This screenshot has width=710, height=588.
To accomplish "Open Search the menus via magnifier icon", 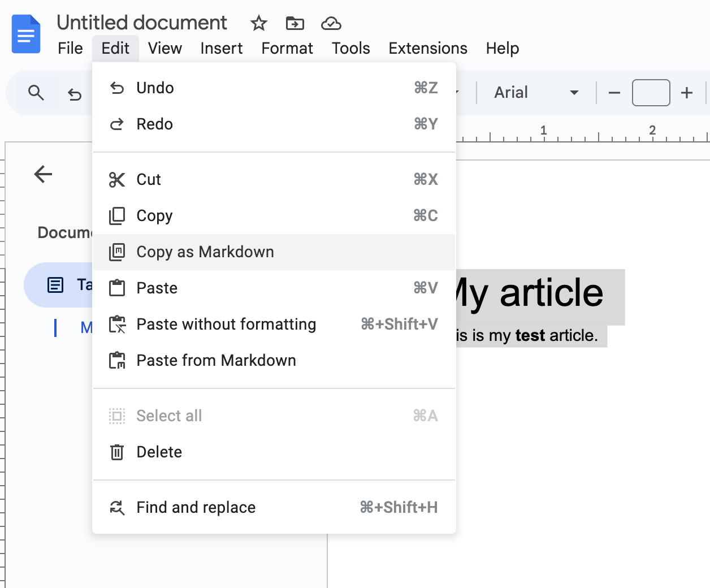I will 36,92.
